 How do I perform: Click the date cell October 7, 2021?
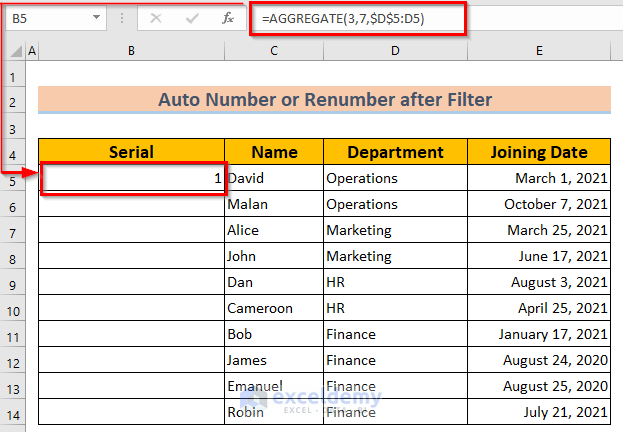click(539, 205)
